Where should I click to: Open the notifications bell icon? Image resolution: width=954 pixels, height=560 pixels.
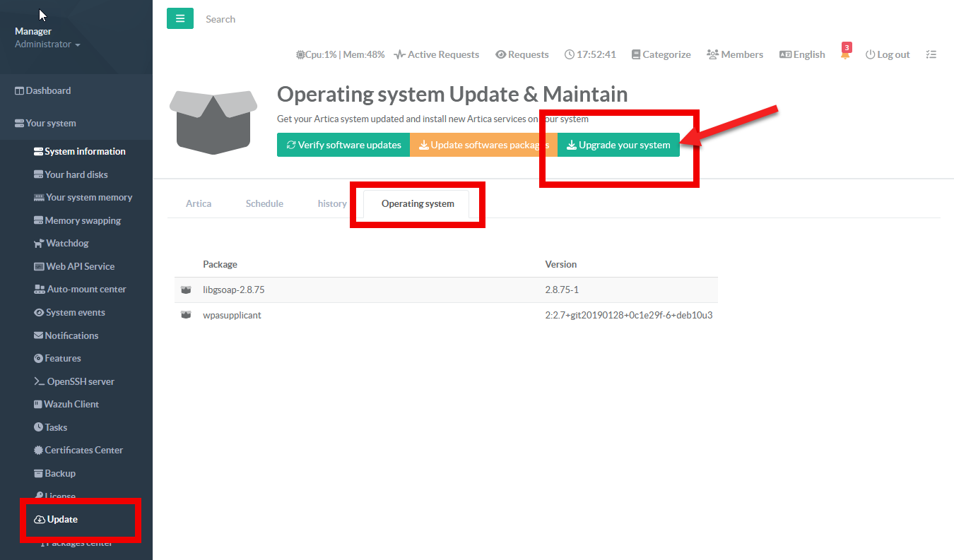tap(844, 54)
